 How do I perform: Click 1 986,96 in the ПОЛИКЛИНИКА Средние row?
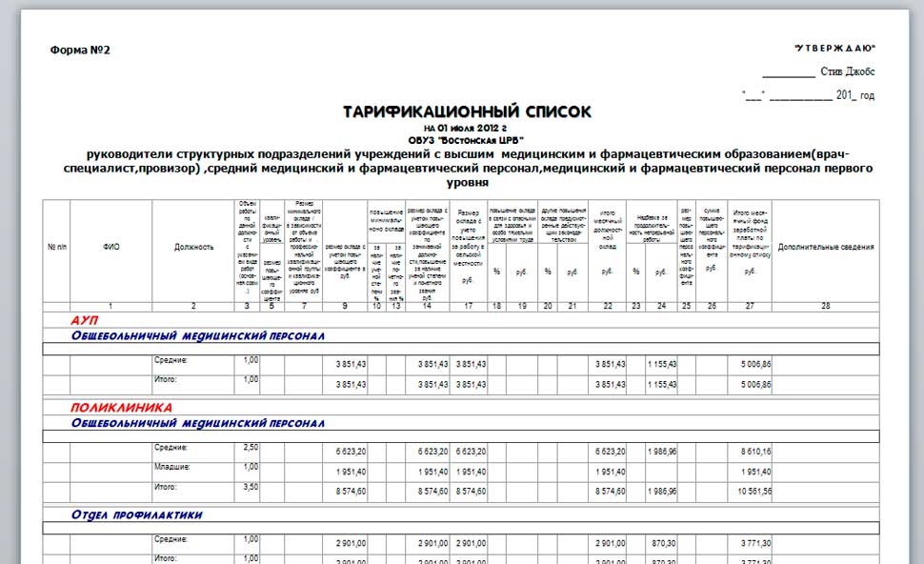(x=662, y=452)
